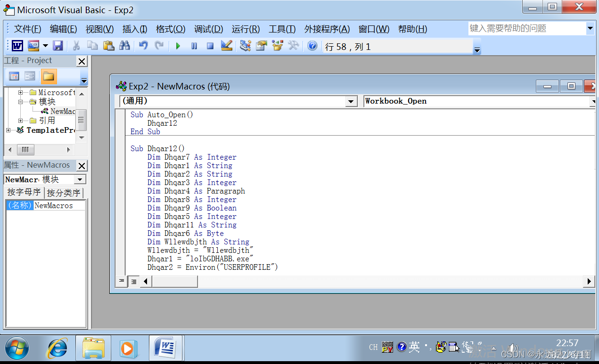The image size is (599, 364).
Task: Open the 视图(V) menu
Action: (x=100, y=29)
